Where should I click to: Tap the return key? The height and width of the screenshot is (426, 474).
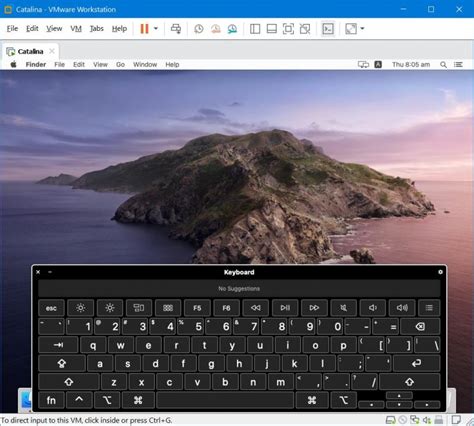point(417,363)
